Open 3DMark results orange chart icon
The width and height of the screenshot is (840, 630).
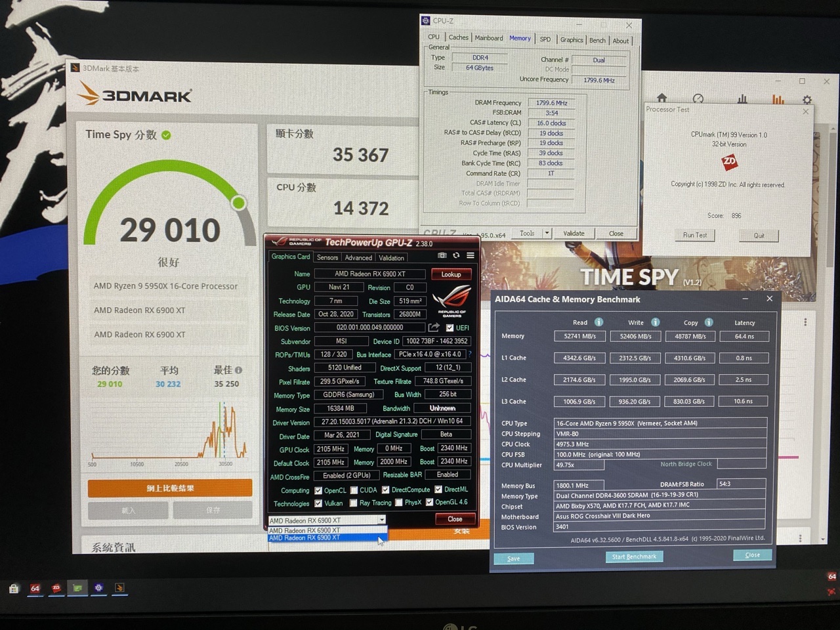click(x=778, y=99)
